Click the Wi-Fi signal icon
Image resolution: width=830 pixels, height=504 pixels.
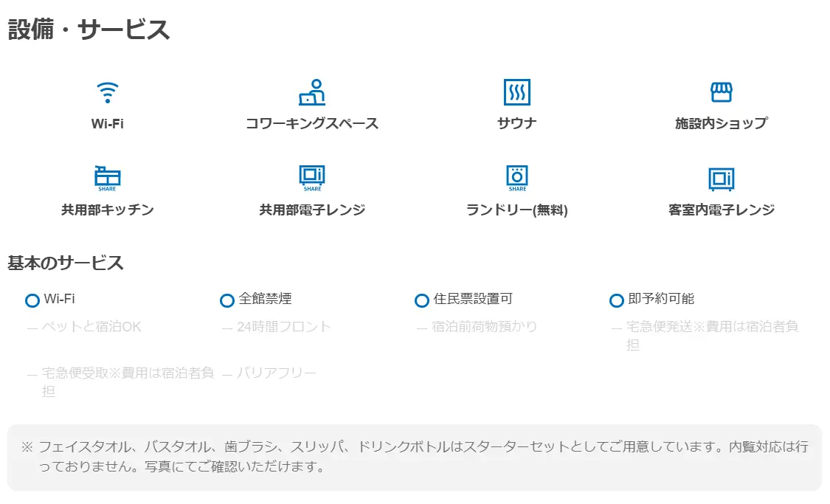(108, 93)
